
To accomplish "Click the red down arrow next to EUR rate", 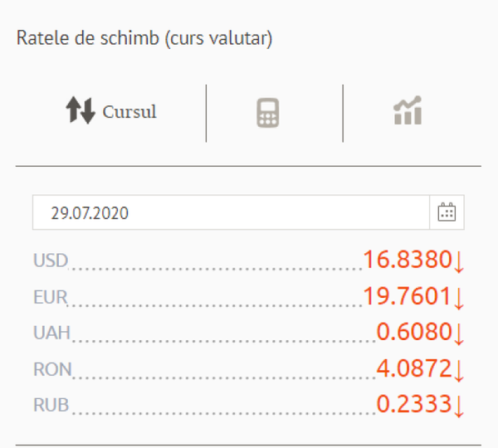I will point(459,299).
